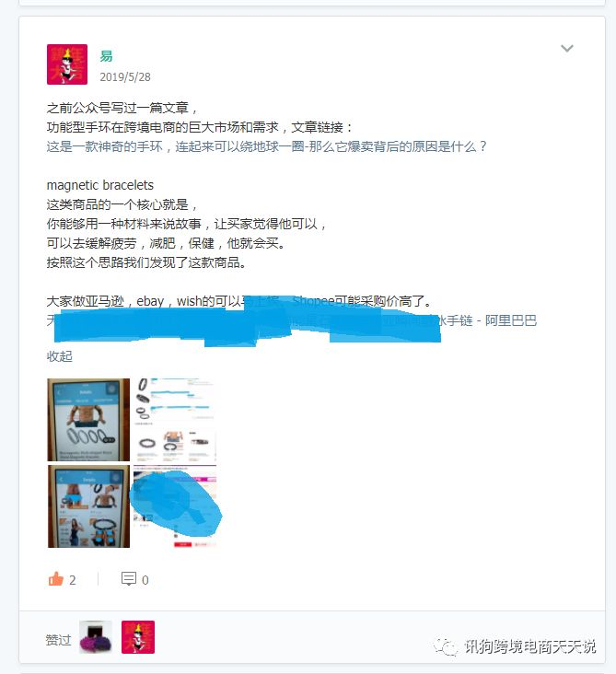Open first phone screenshot with bracelets thumbnail

88,420
